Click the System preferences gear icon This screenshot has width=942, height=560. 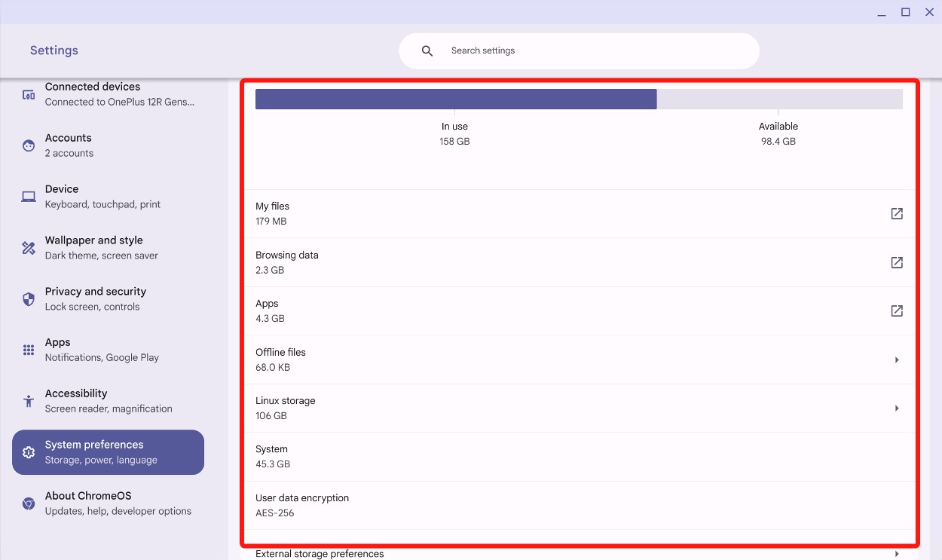(x=28, y=451)
